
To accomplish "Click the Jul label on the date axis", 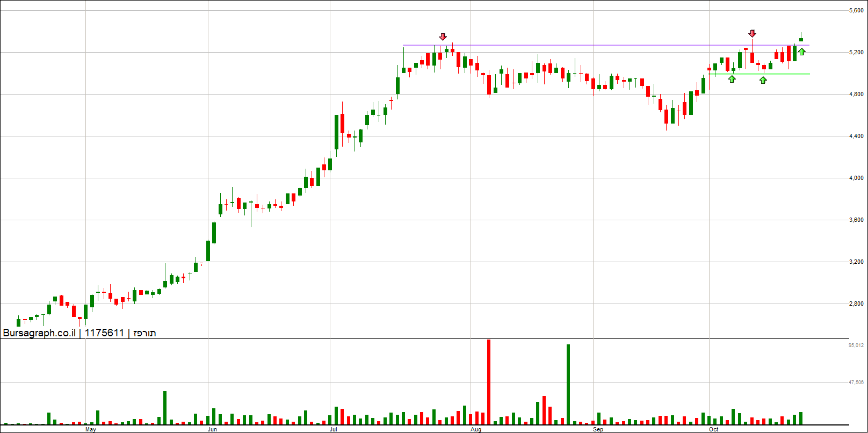I will 334,429.
